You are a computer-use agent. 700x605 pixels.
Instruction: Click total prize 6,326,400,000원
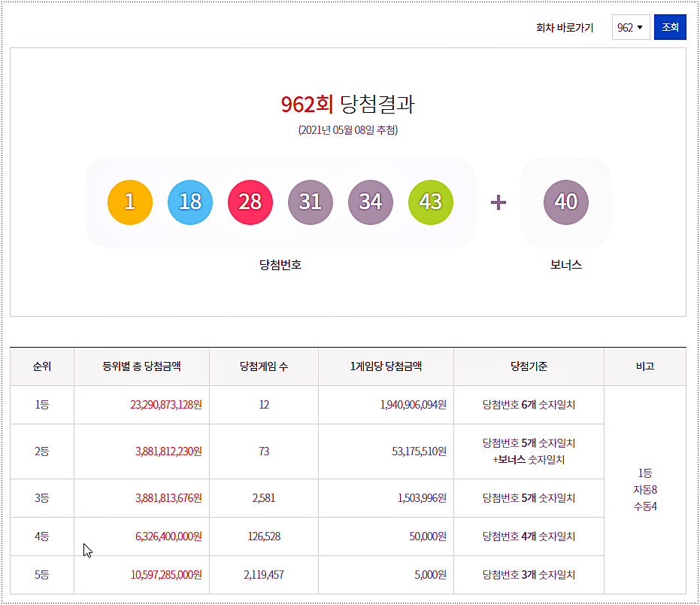tap(168, 537)
